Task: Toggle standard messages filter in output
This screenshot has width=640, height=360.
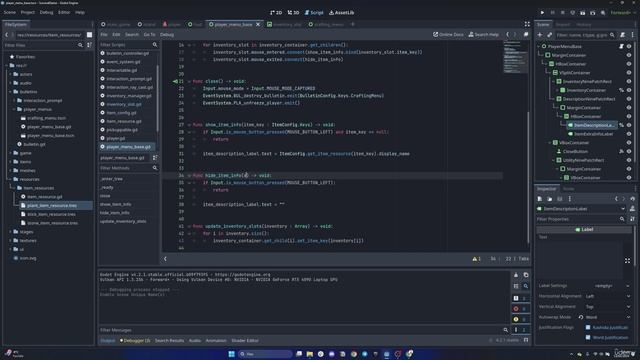Action: click(x=520, y=298)
